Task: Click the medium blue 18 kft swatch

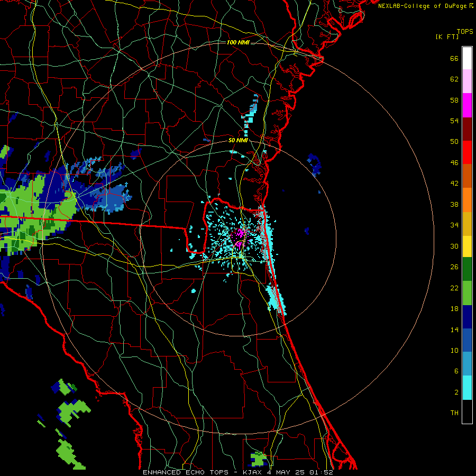Action: pos(467,340)
